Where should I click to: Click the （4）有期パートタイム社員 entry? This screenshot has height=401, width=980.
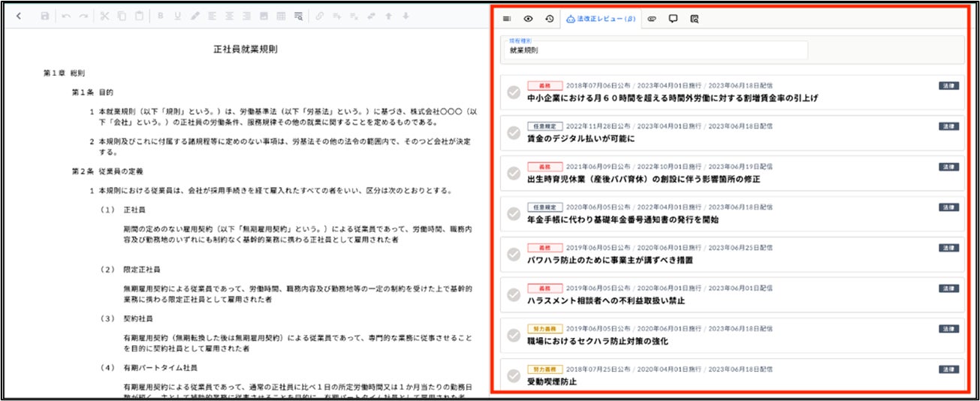coord(148,368)
